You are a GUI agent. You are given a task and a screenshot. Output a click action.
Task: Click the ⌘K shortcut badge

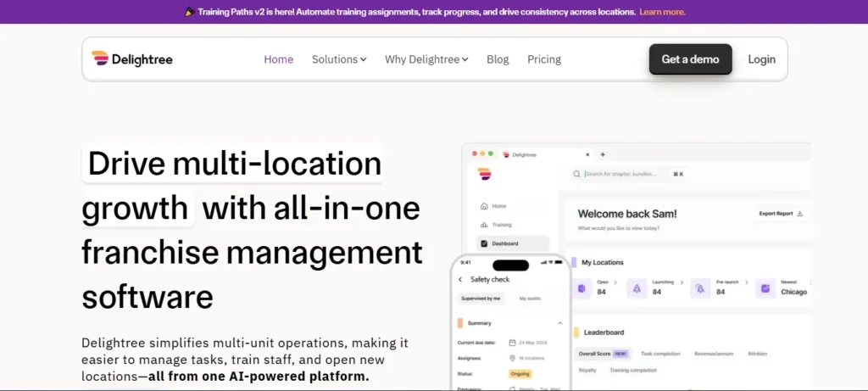[x=678, y=174]
